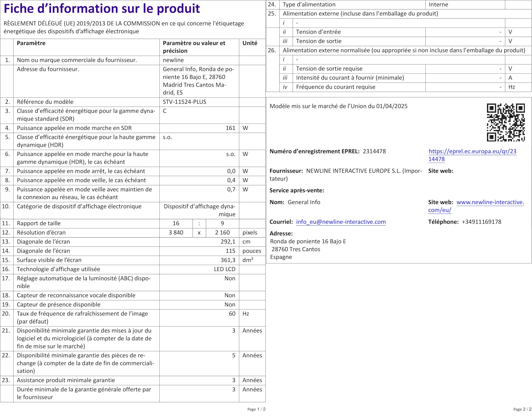Select the SDR power value '161'
The height and width of the screenshot is (416, 532).
click(230, 128)
